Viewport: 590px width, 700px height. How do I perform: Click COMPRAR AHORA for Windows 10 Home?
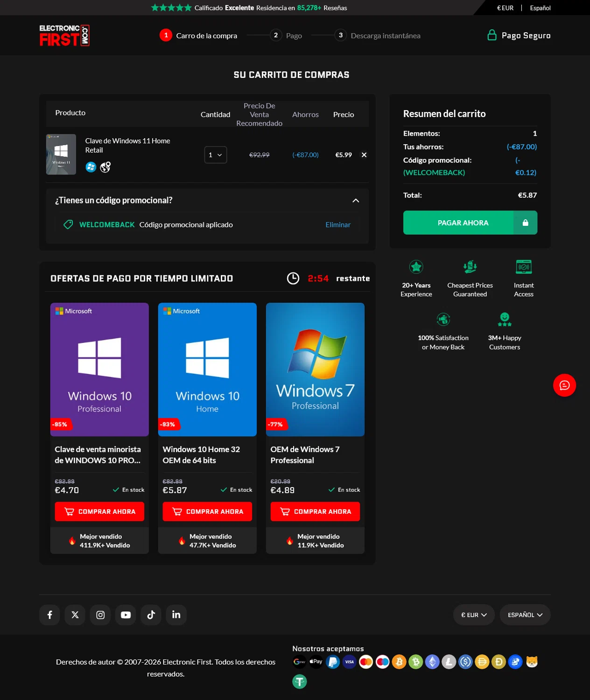(x=207, y=511)
